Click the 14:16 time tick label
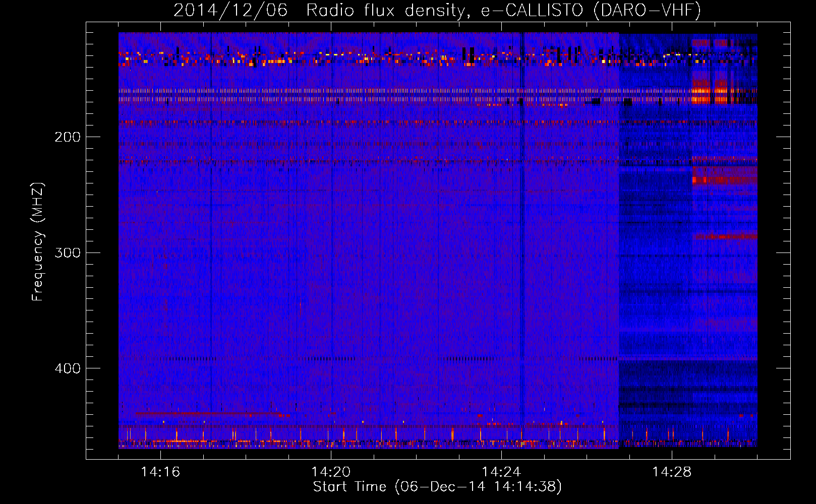 pyautogui.click(x=160, y=472)
